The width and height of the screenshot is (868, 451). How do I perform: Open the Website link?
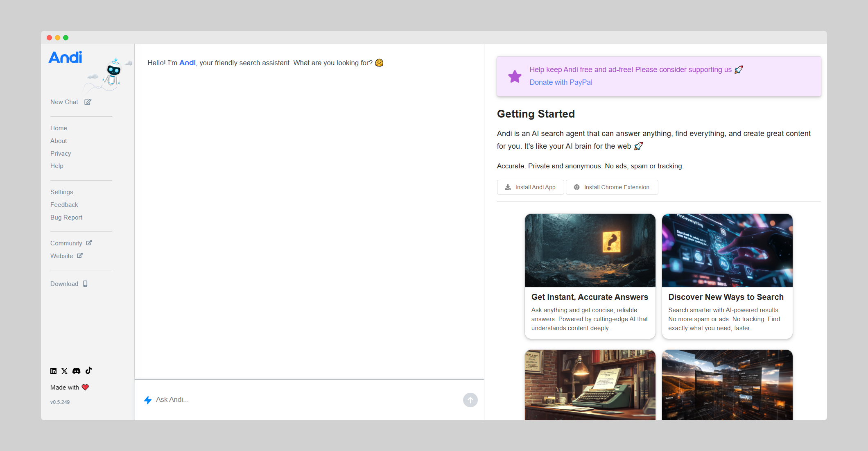click(x=62, y=256)
